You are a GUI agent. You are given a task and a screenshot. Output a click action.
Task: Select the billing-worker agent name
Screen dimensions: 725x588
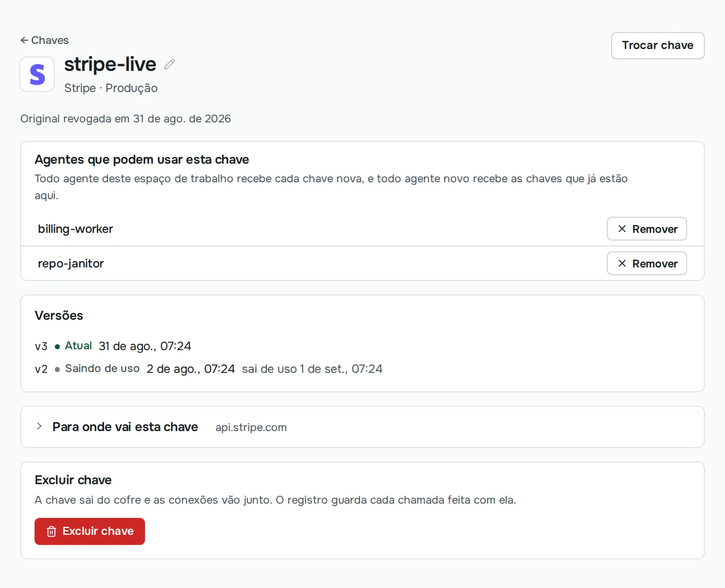coord(75,229)
